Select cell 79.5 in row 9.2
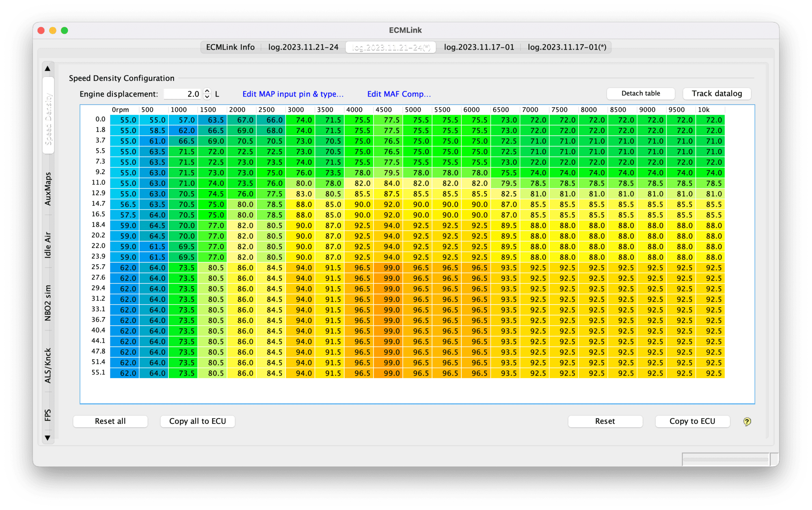Image resolution: width=812 pixels, height=510 pixels. [388, 173]
